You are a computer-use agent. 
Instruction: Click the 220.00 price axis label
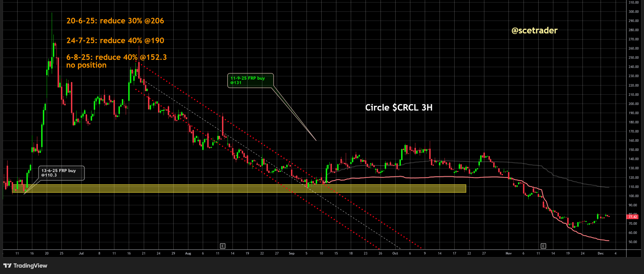click(633, 85)
